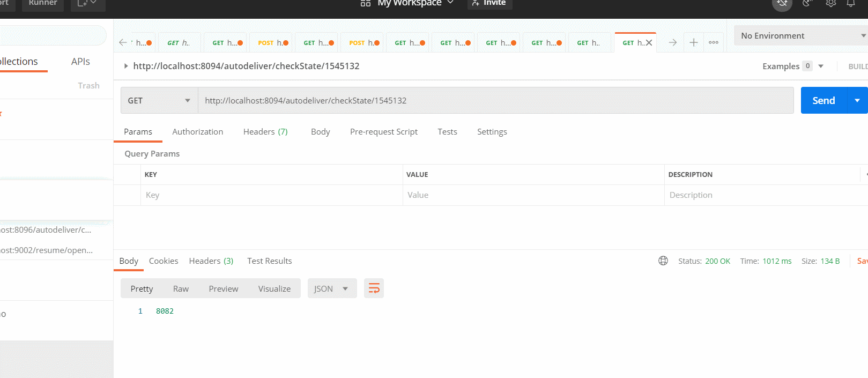868x378 pixels.
Task: Click the Description field in Query Params
Action: pos(766,195)
